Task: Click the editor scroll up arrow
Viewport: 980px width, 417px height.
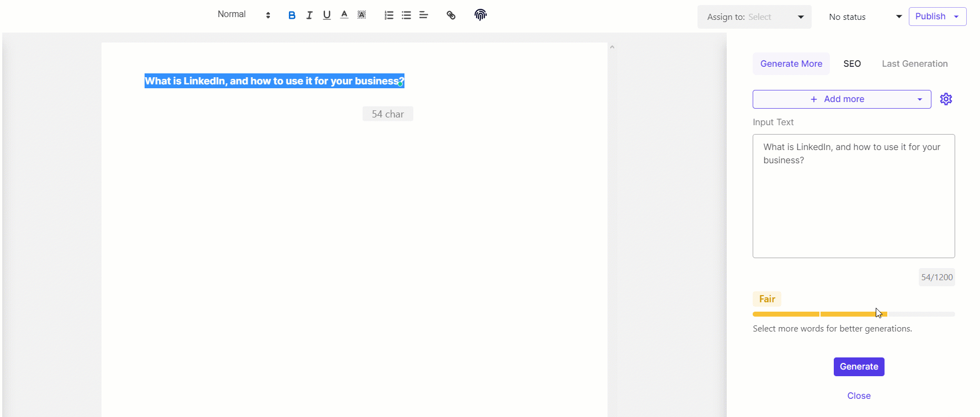Action: pos(612,47)
